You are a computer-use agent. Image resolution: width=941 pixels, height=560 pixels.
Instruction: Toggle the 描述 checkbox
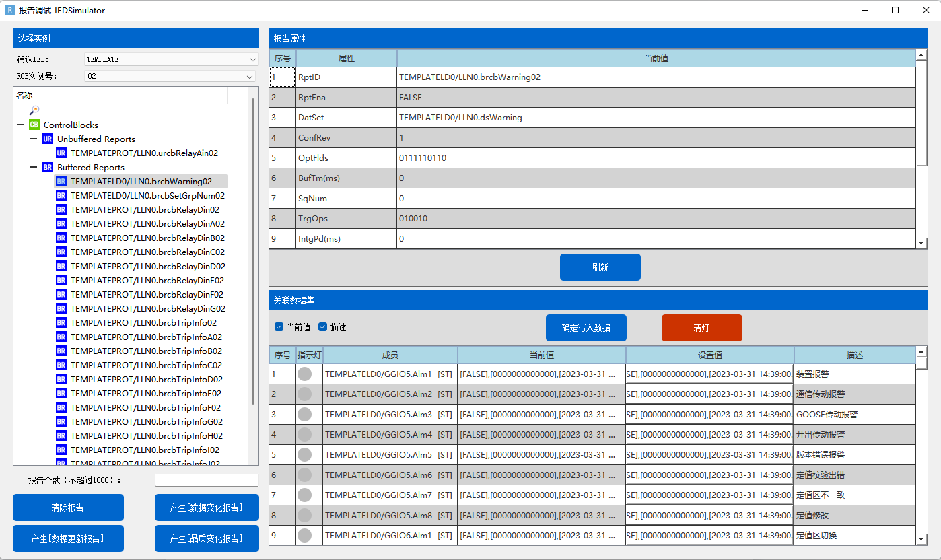pos(322,327)
